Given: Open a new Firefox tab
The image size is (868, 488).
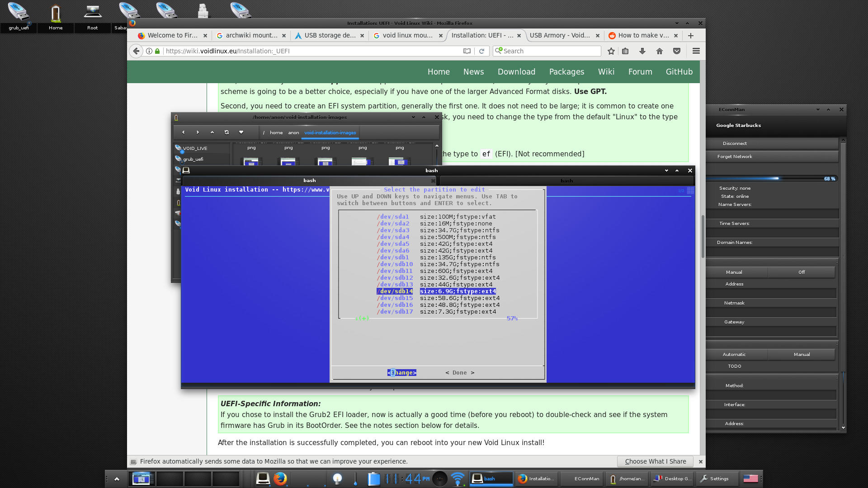Looking at the screenshot, I should pyautogui.click(x=691, y=36).
